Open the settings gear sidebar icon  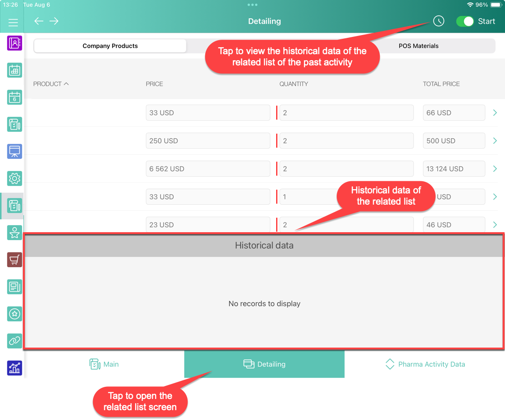[x=14, y=178]
